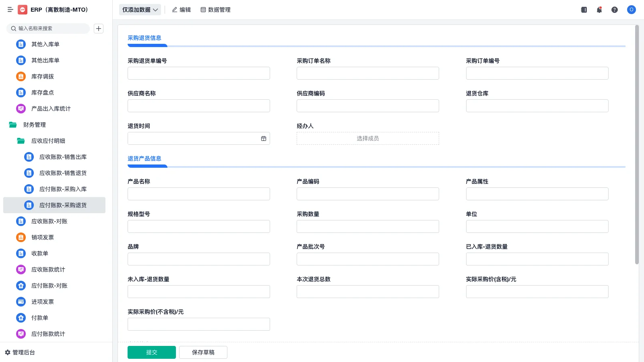Image resolution: width=644 pixels, height=362 pixels.
Task: Click the plus icon next to the search box
Action: pyautogui.click(x=99, y=29)
